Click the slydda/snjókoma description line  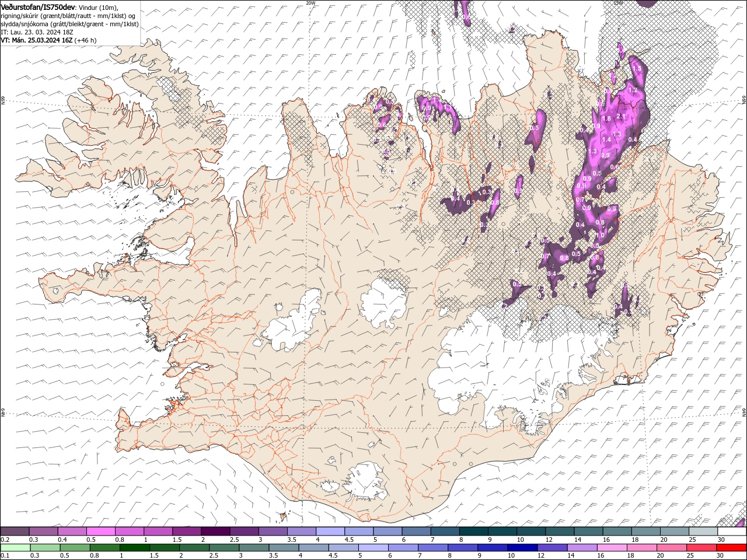[69, 24]
